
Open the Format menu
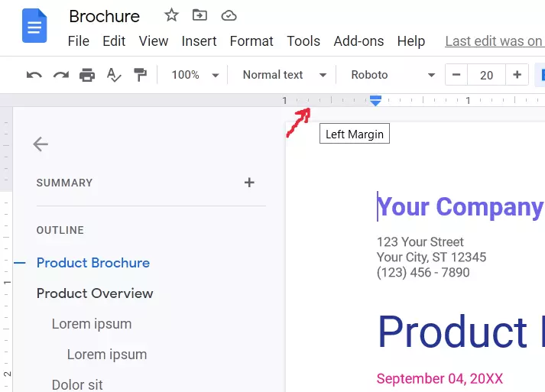coord(251,41)
